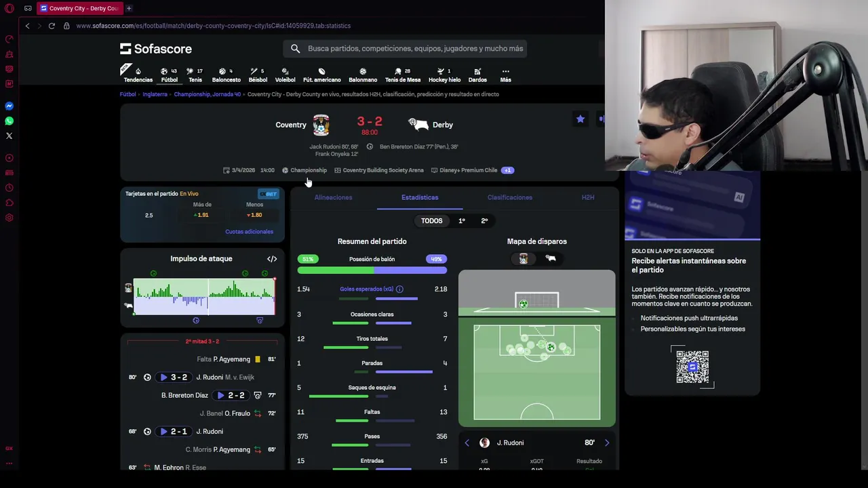Open the Opera sidebar player icon
The image size is (868, 488).
point(9,158)
